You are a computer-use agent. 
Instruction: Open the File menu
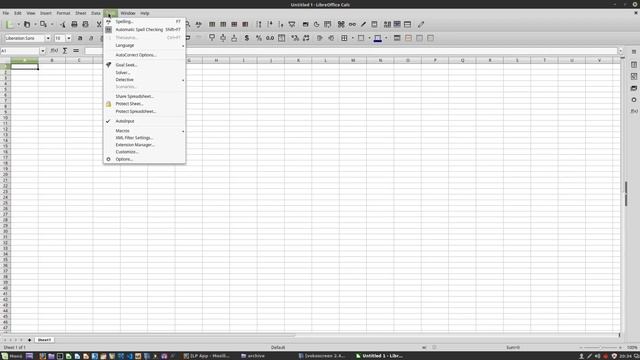pyautogui.click(x=6, y=13)
